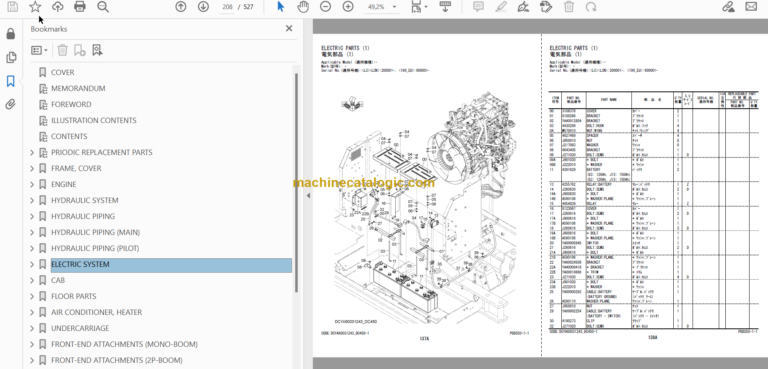768x369 pixels.
Task: Click the security lock icon in the sidebar
Action: pyautogui.click(x=11, y=34)
